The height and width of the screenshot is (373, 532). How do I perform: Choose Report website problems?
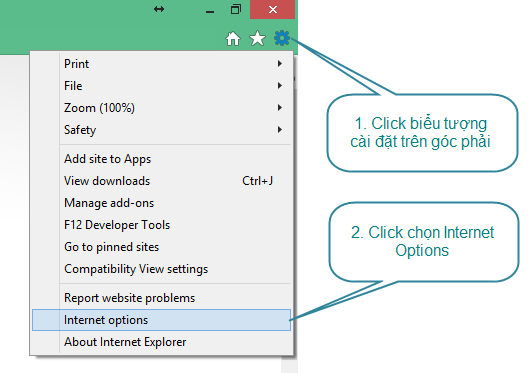coord(162,298)
